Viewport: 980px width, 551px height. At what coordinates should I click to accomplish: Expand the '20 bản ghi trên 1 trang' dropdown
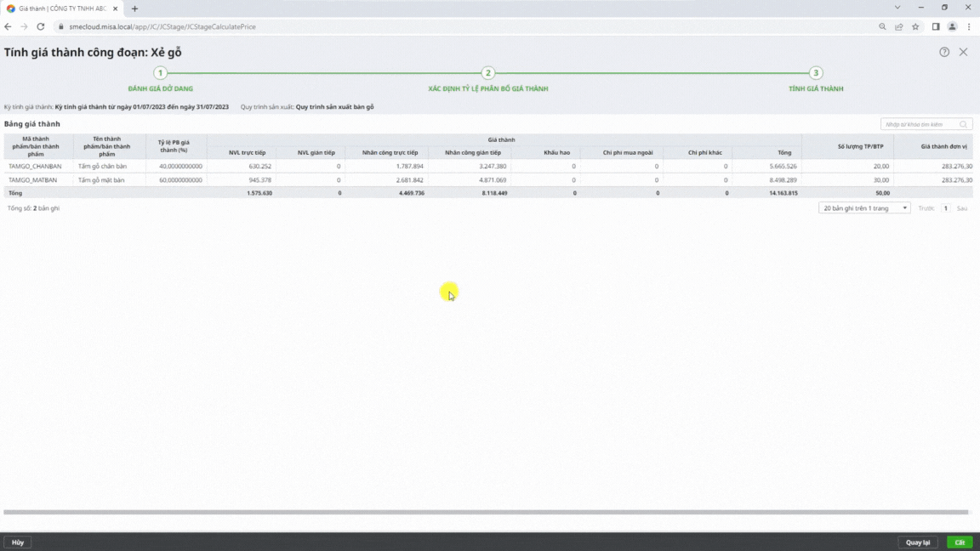[x=863, y=207]
